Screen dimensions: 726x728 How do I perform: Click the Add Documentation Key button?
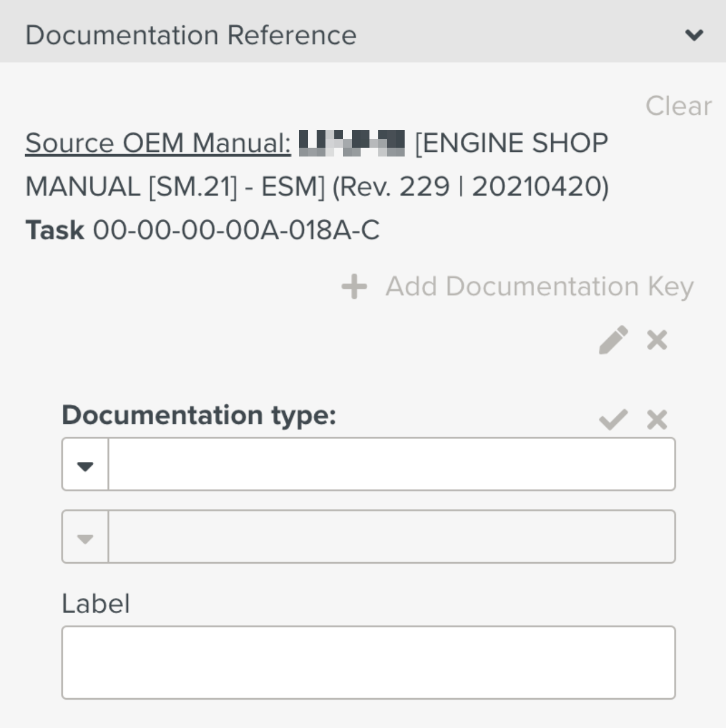pyautogui.click(x=538, y=287)
